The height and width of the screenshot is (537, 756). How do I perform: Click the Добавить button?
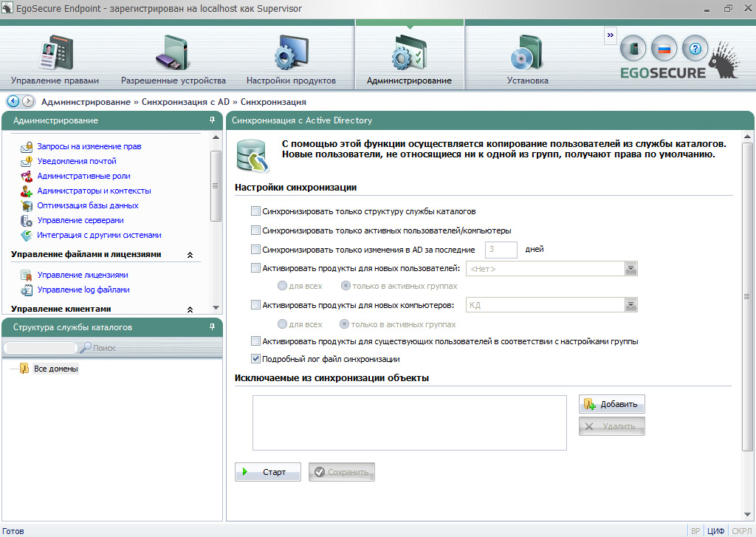pos(612,404)
